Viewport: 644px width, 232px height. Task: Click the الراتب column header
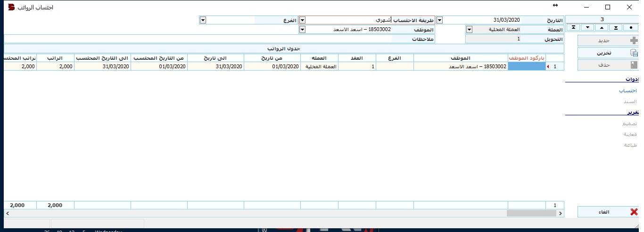point(55,58)
